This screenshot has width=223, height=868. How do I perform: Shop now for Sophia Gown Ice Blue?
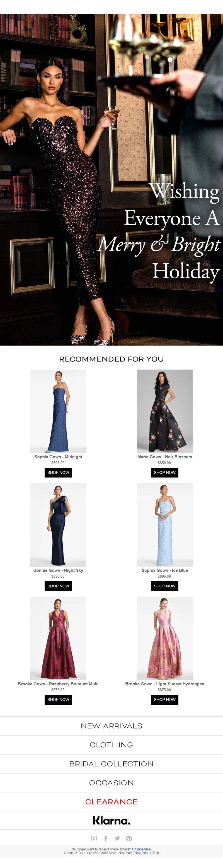click(x=165, y=586)
